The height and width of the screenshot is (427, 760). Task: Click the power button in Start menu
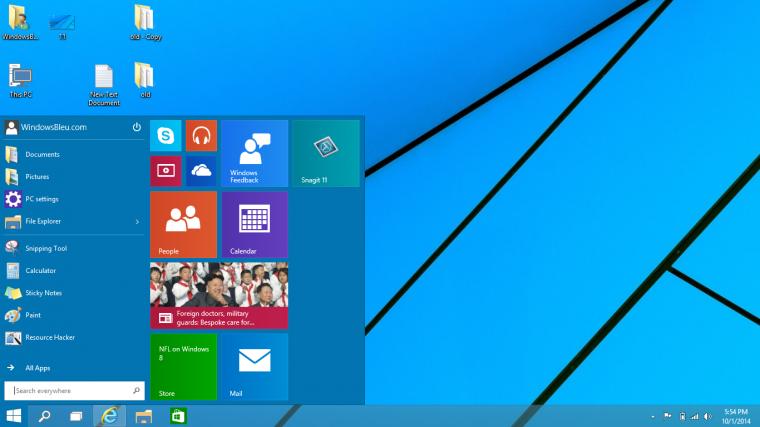137,127
